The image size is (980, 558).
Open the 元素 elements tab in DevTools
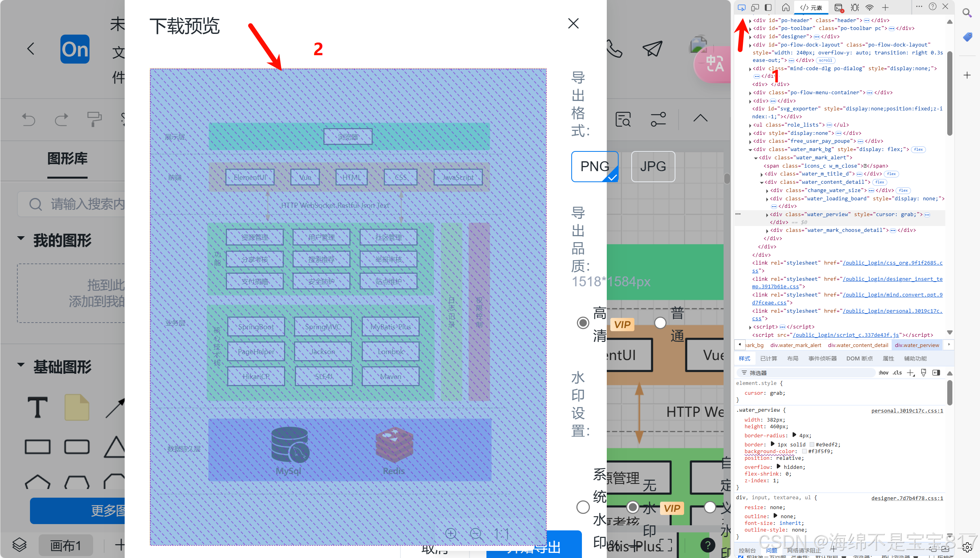(811, 7)
